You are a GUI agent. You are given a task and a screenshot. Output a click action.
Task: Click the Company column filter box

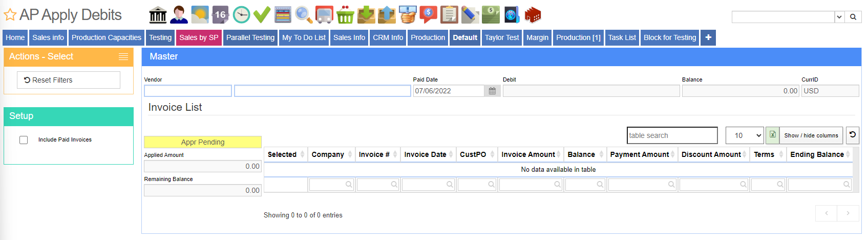click(x=332, y=184)
